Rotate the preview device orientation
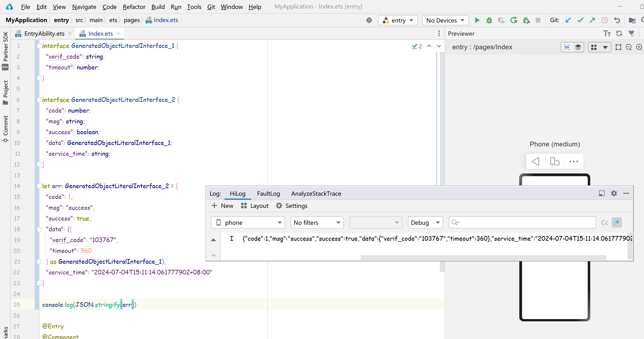Screen dimensions: 644x339 [x=554, y=161]
